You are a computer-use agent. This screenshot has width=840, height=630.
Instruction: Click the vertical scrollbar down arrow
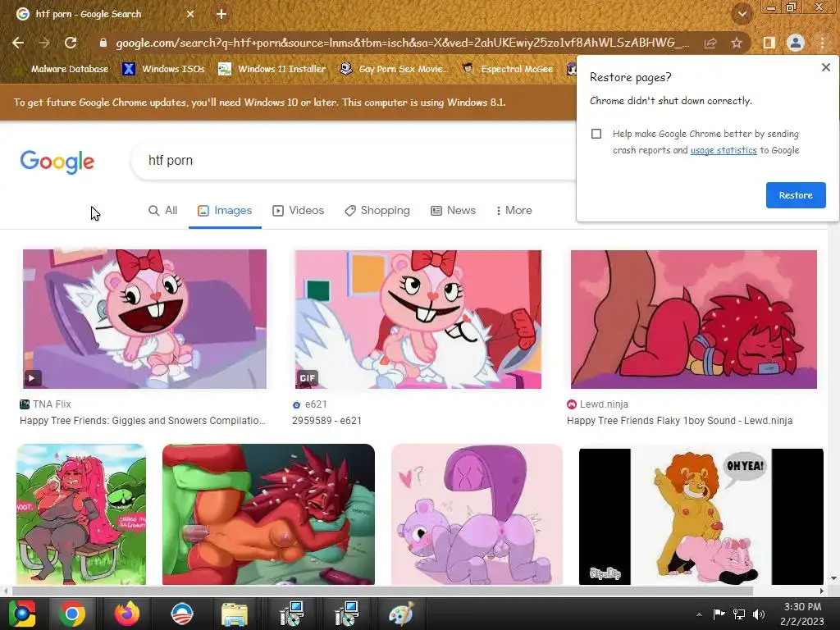(x=833, y=578)
